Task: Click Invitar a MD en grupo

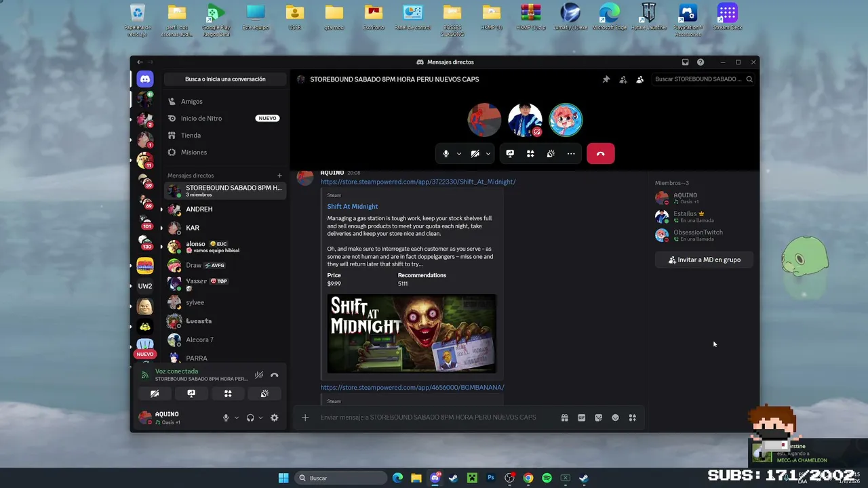Action: 704,260
